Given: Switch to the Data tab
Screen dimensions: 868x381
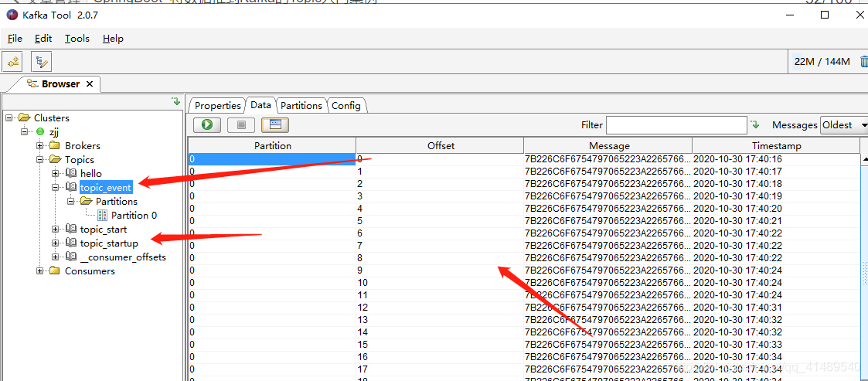Looking at the screenshot, I should click(x=260, y=104).
